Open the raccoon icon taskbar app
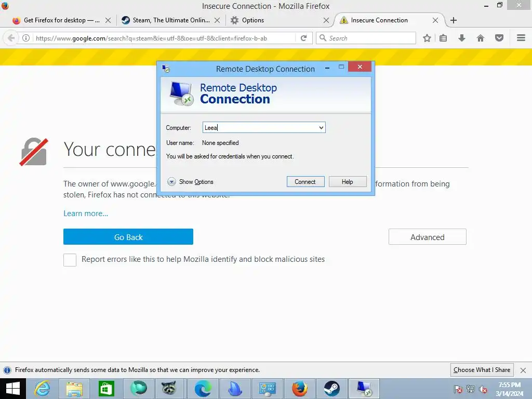 point(169,389)
